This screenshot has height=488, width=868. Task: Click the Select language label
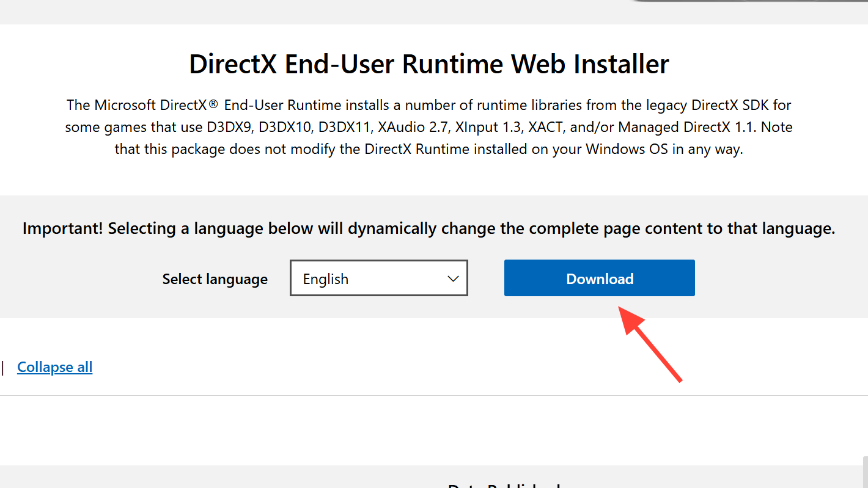coord(215,279)
